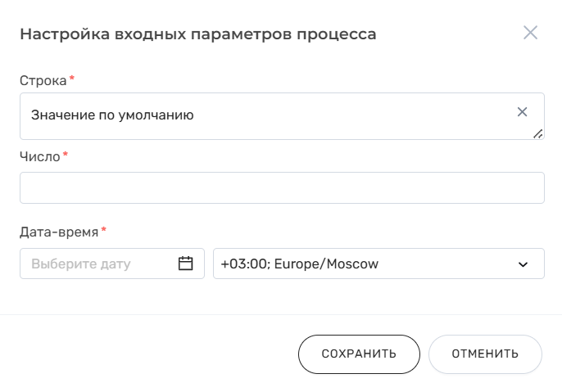
Task: Click the red asterisk beside Строка
Action: [71, 79]
